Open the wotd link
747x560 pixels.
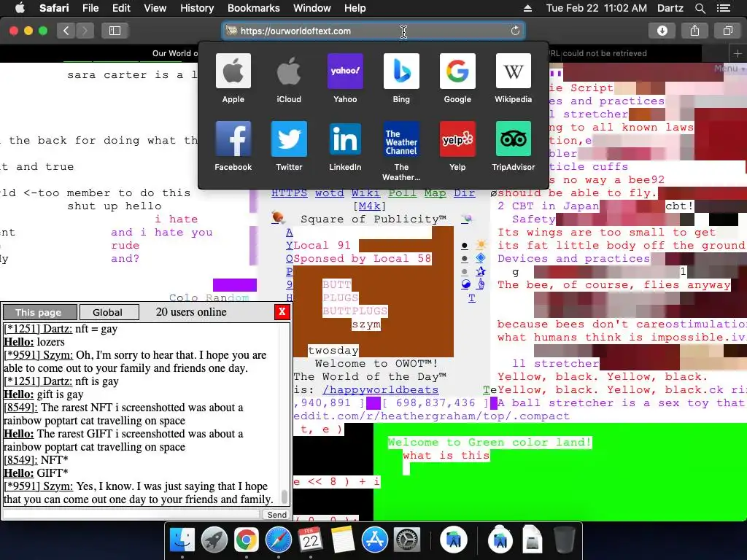(x=329, y=192)
